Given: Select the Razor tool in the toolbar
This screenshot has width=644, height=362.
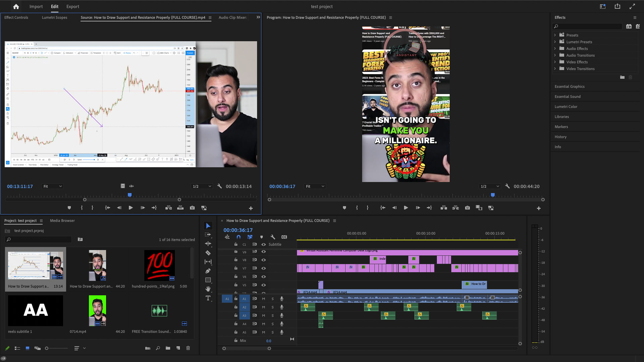Looking at the screenshot, I should (208, 253).
